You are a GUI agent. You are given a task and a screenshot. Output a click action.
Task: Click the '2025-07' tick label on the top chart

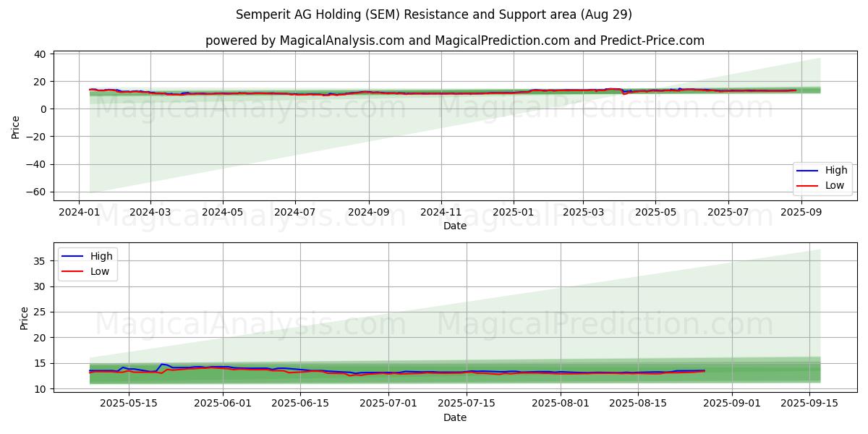pos(728,213)
